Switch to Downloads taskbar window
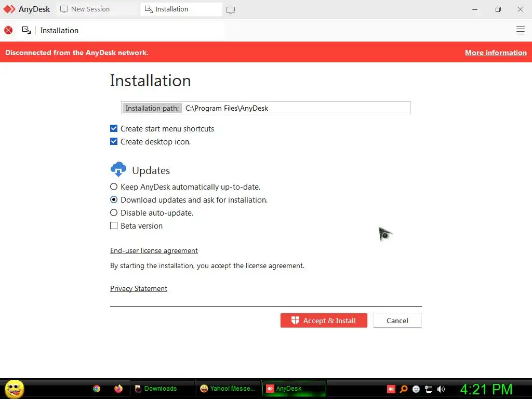The image size is (532, 399). pyautogui.click(x=162, y=389)
